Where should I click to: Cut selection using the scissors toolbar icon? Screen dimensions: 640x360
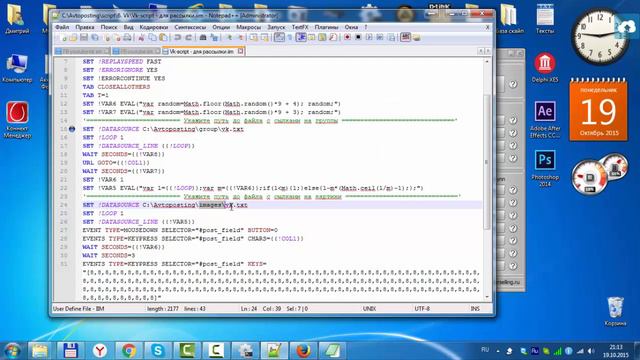(x=142, y=38)
